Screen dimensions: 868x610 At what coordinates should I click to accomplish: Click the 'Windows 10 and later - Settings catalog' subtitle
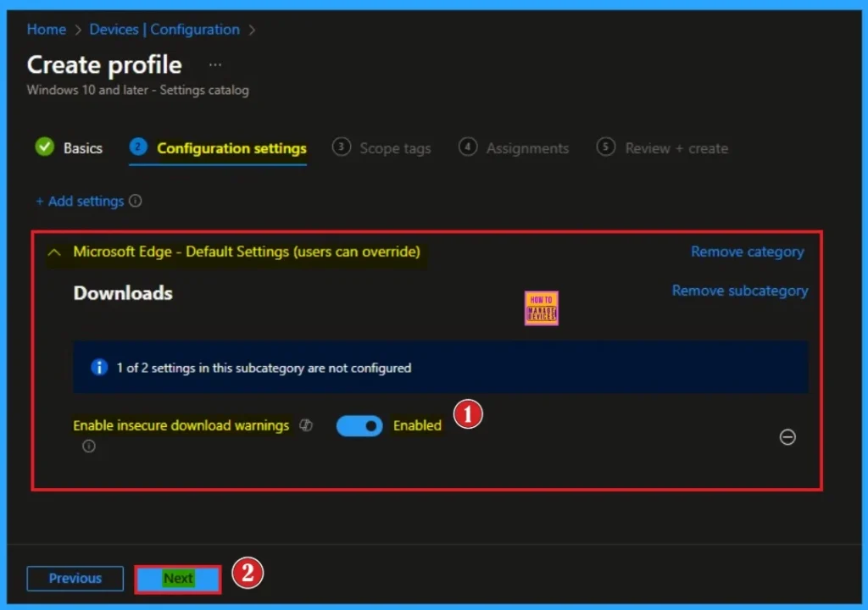coord(138,90)
